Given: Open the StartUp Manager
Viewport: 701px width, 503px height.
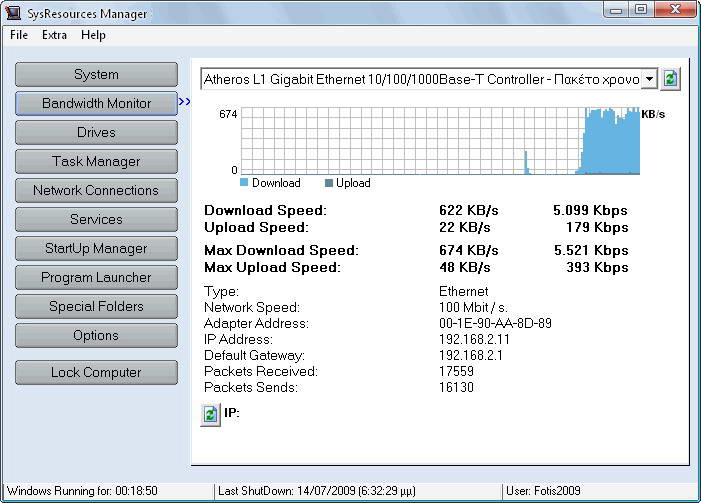Looking at the screenshot, I should coord(96,249).
